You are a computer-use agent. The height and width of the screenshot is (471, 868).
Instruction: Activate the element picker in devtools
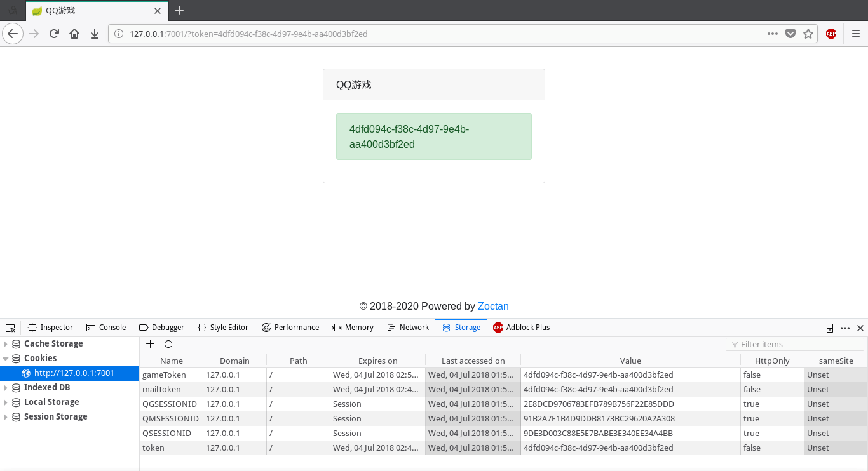tap(10, 328)
